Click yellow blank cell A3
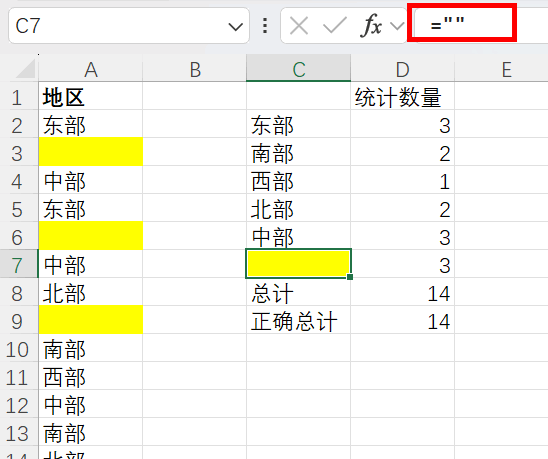Image resolution: width=548 pixels, height=459 pixels. (91, 152)
